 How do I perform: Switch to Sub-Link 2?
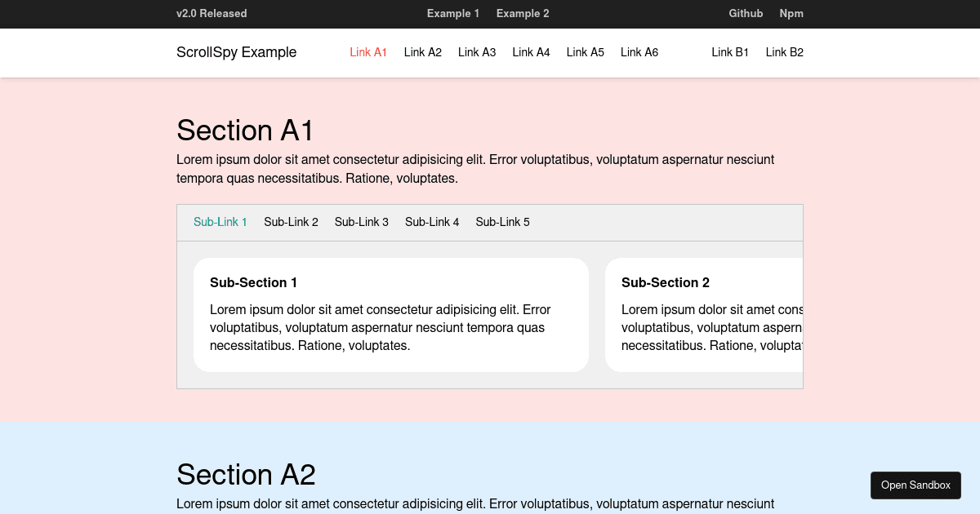tap(291, 222)
